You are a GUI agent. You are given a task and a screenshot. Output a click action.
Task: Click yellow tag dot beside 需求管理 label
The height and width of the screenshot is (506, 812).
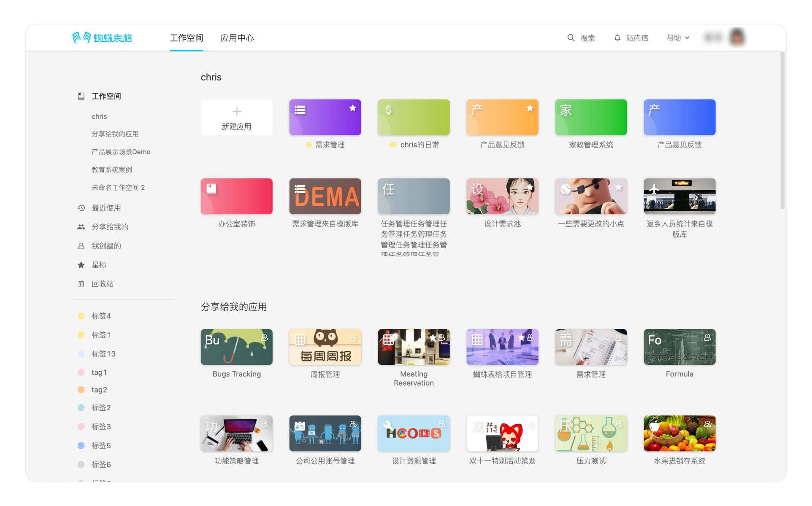309,145
